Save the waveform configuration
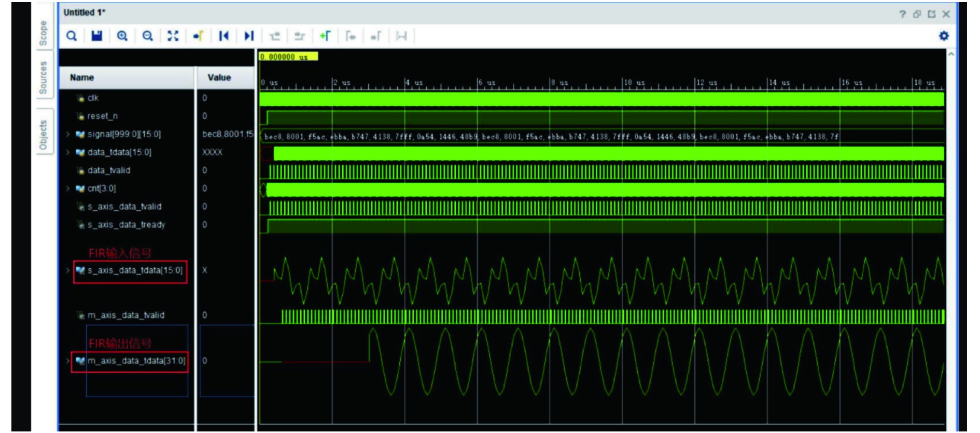980x433 pixels. point(97,36)
